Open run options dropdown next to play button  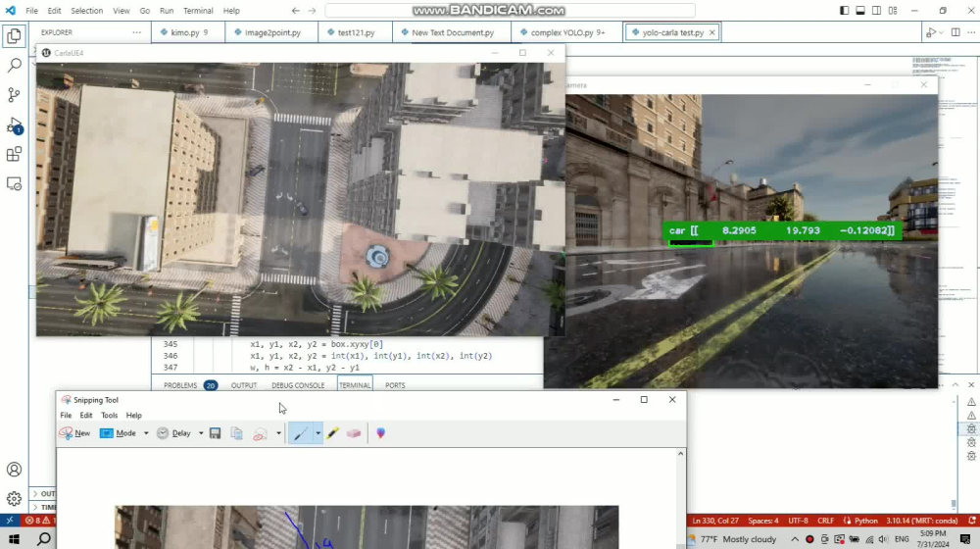pos(941,32)
